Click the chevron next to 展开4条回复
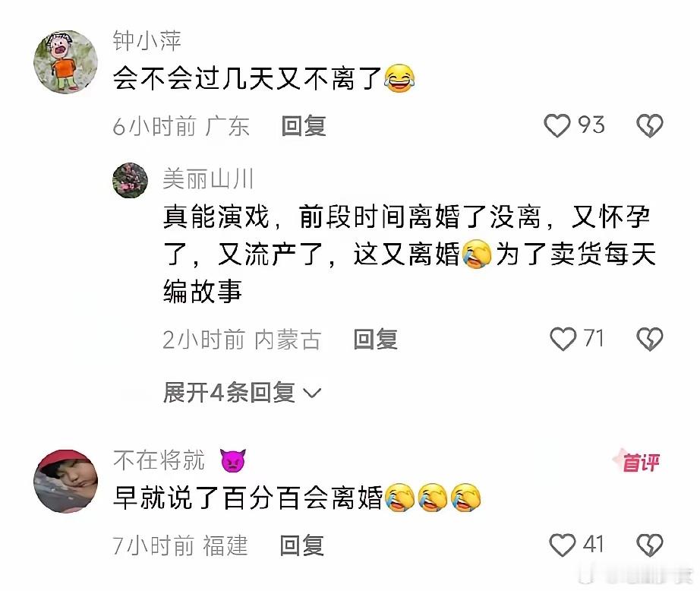This screenshot has height=591, width=700. 311,393
